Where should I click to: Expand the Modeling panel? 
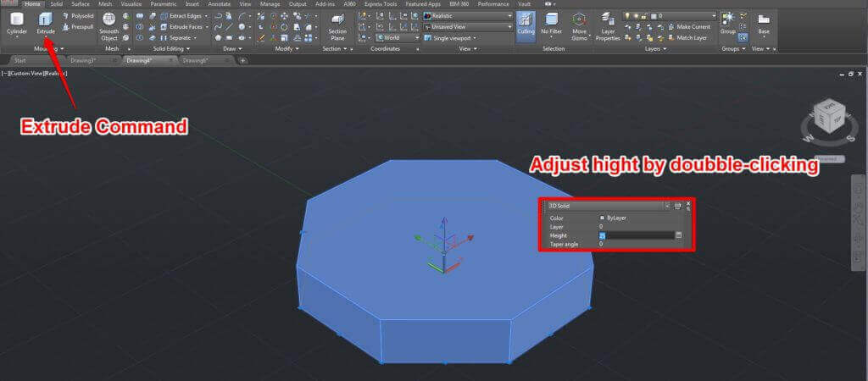pyautogui.click(x=48, y=48)
